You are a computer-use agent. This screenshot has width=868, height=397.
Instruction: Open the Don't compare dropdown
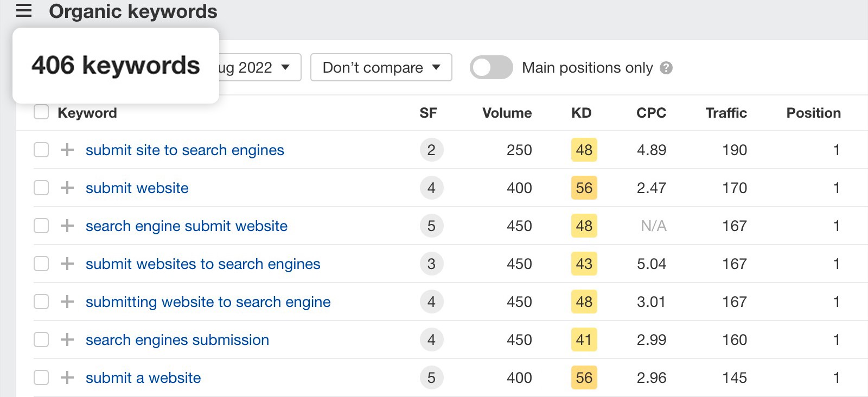[x=381, y=67]
